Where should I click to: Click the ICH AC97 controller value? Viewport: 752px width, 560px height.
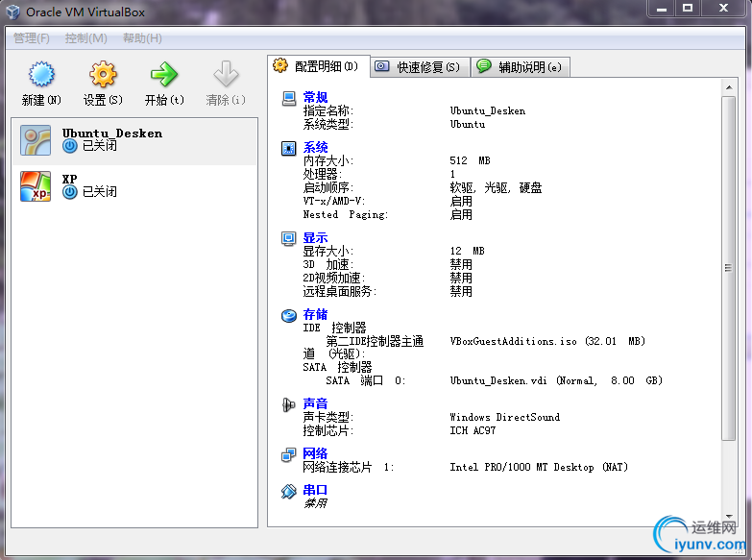[x=473, y=430]
